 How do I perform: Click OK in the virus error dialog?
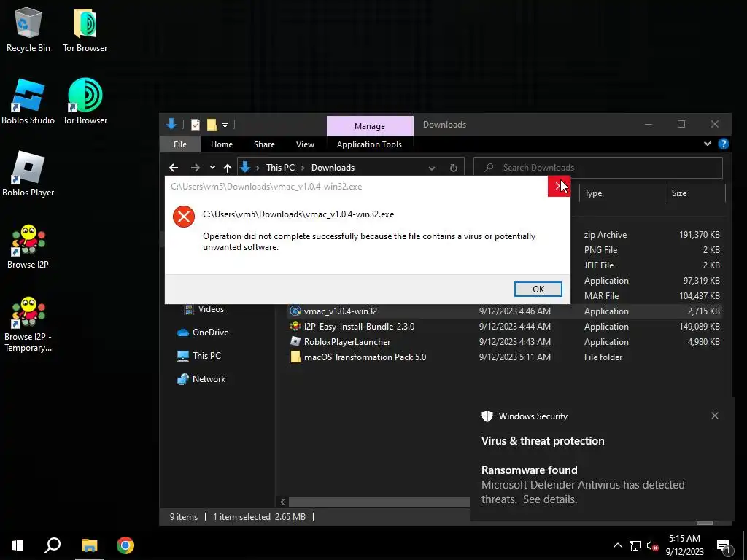[538, 289]
